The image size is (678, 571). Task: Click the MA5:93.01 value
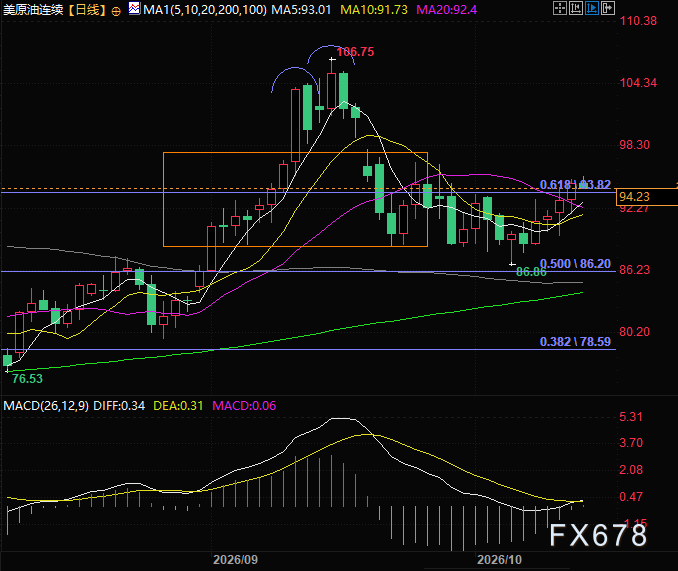(x=301, y=10)
